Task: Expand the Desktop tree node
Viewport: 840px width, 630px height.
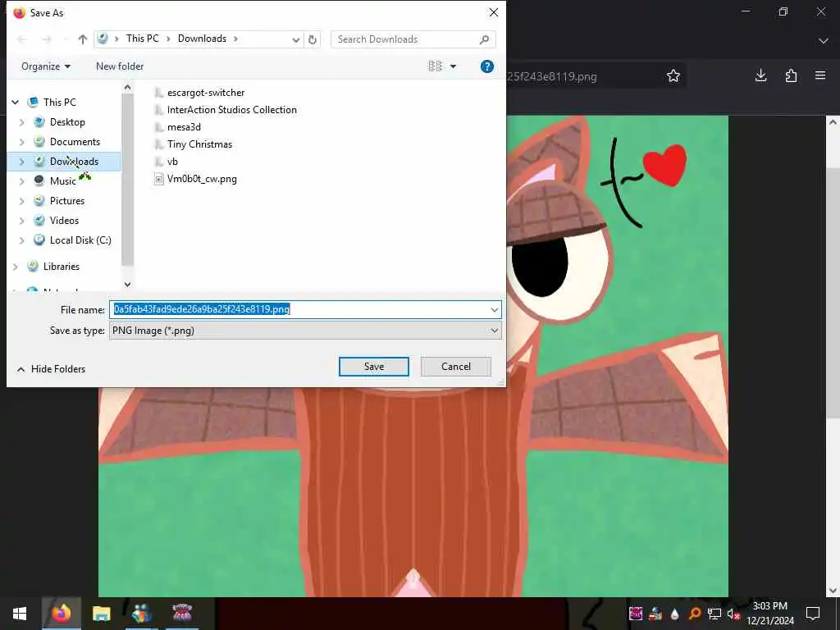Action: click(22, 122)
